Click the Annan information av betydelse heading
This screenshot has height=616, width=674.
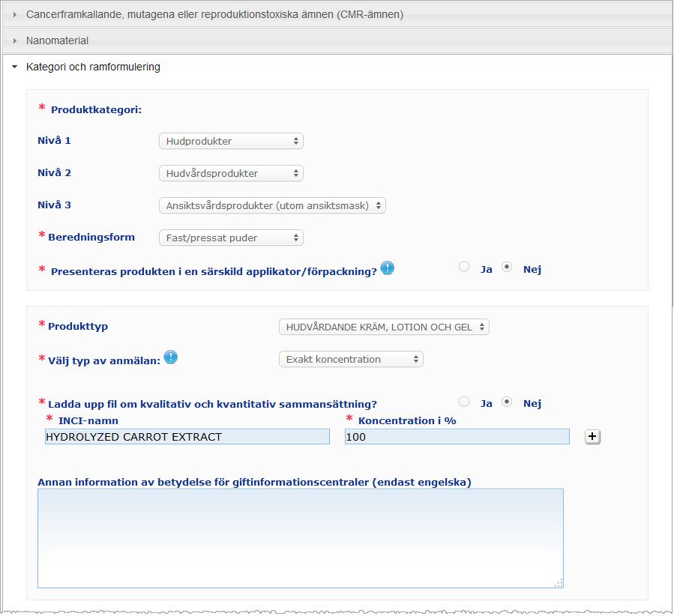click(x=254, y=483)
